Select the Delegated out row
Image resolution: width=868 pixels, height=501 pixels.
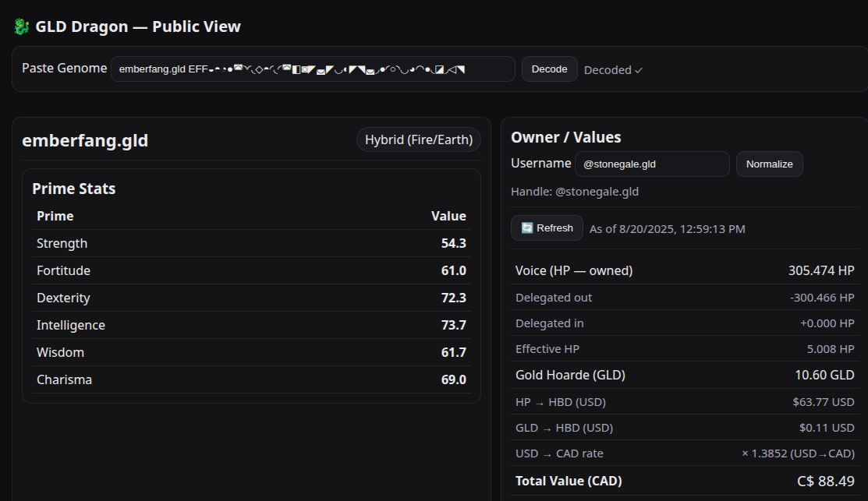pyautogui.click(x=685, y=298)
